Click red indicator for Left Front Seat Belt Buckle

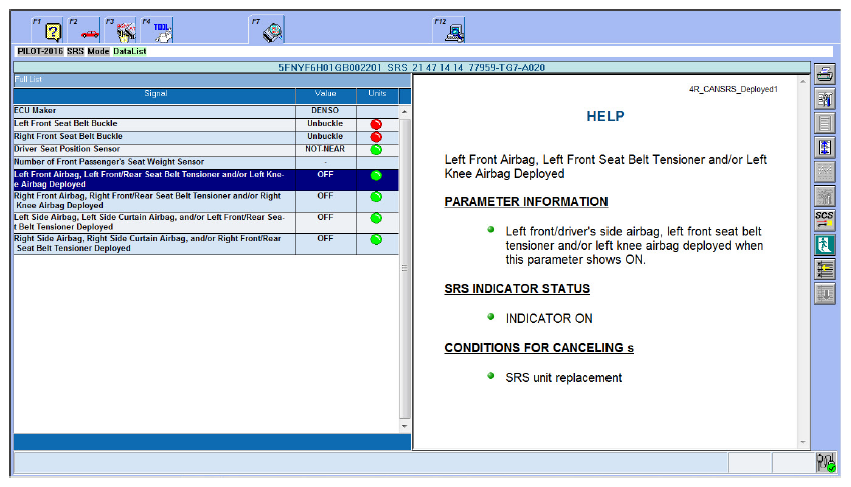(376, 124)
